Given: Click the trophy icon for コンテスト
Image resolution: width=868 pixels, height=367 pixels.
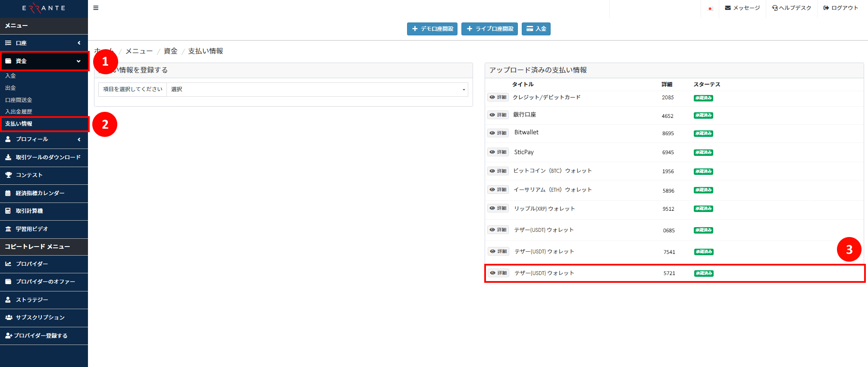Looking at the screenshot, I should click(x=8, y=175).
